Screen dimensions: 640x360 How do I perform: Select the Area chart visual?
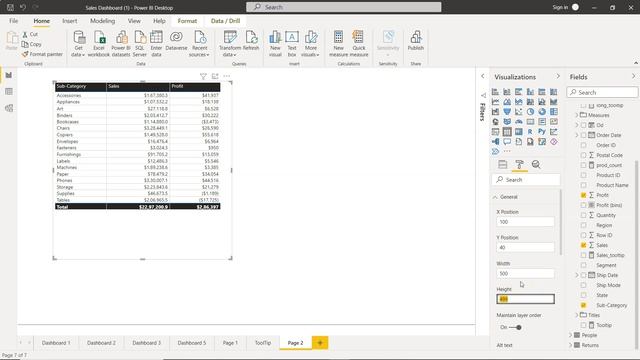pyautogui.click(x=507, y=102)
